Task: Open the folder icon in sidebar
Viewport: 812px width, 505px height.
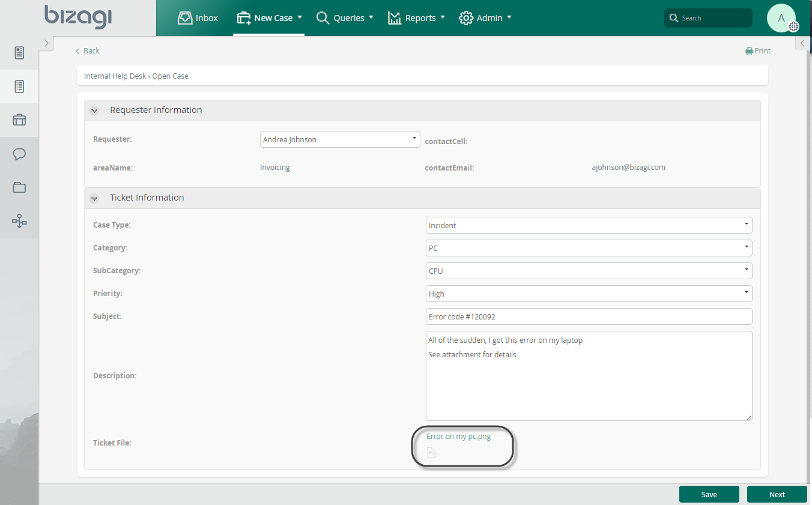Action: pos(19,187)
